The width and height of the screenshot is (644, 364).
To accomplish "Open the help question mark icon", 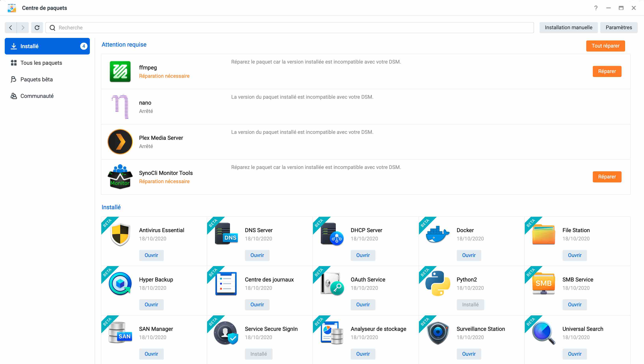I will pyautogui.click(x=596, y=8).
